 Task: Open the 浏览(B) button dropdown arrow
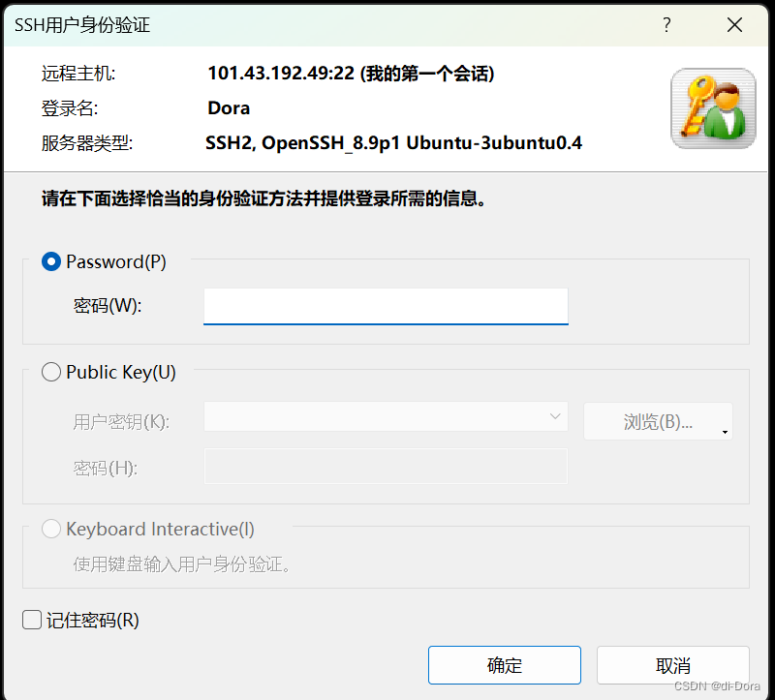click(725, 432)
